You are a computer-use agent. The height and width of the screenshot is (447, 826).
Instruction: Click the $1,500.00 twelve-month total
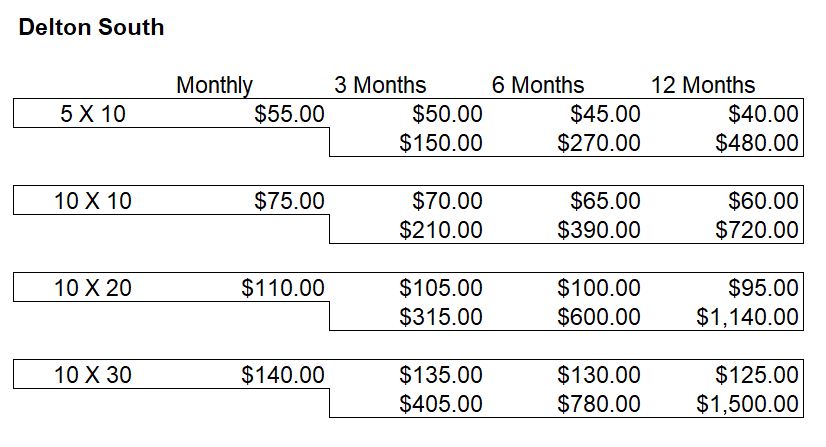tap(748, 404)
